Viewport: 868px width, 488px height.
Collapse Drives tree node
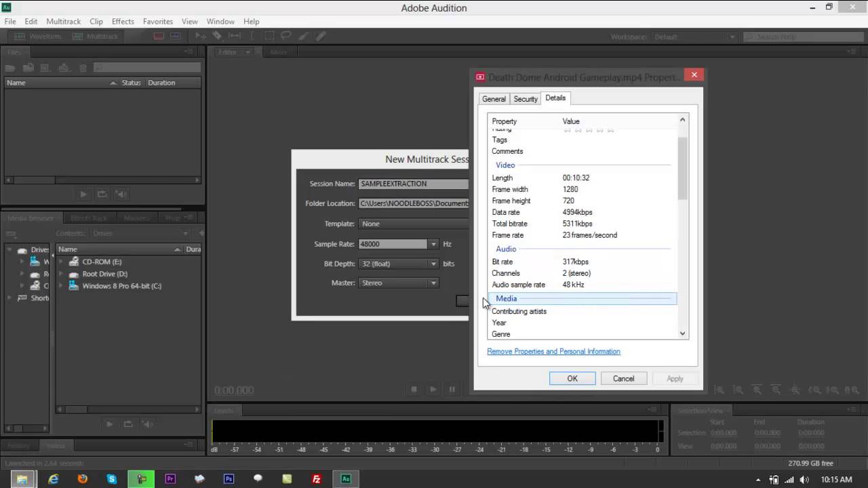(x=9, y=250)
